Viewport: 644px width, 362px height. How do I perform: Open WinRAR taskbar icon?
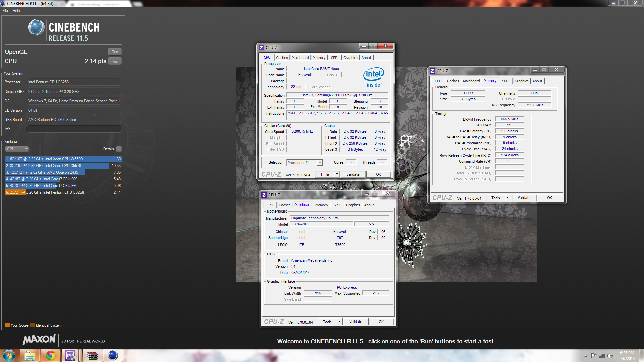92,355
